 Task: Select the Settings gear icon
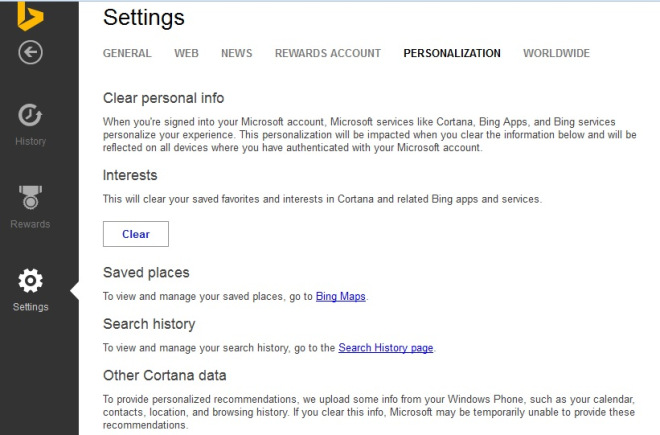point(30,280)
